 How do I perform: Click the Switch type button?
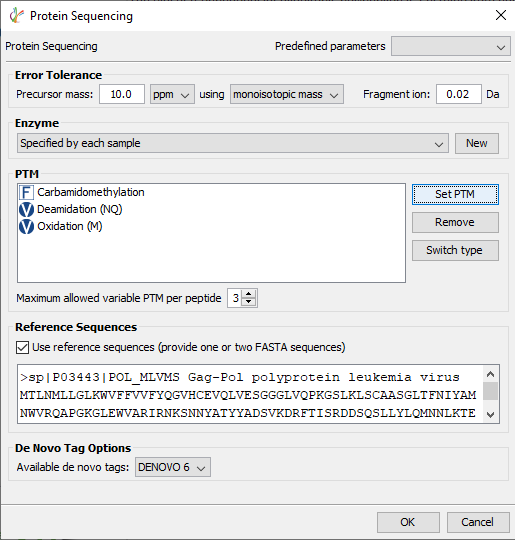[x=455, y=250]
